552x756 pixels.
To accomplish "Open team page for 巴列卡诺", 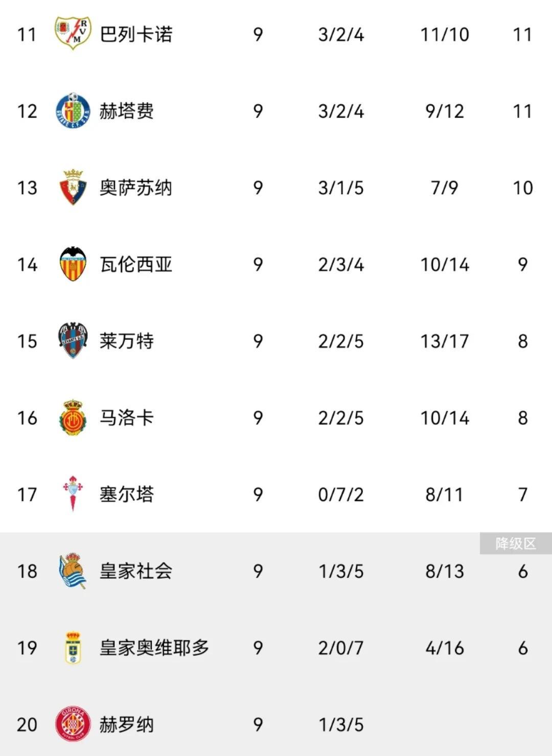I will point(136,34).
